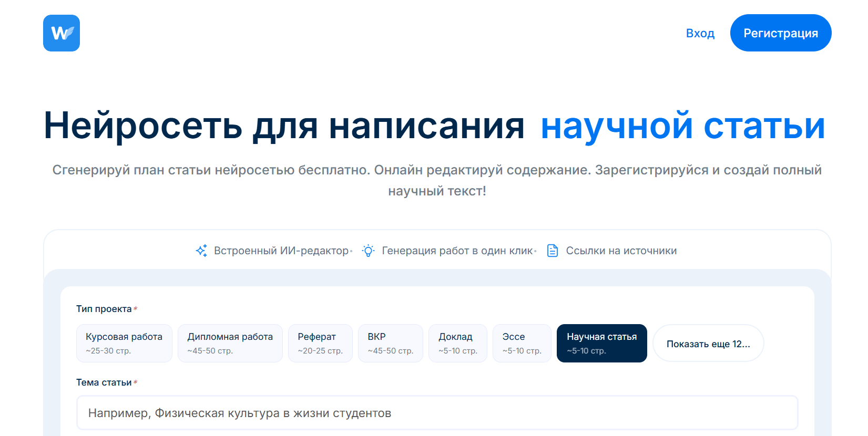Choose Дипломная работа project type
The image size is (868, 436).
click(230, 343)
